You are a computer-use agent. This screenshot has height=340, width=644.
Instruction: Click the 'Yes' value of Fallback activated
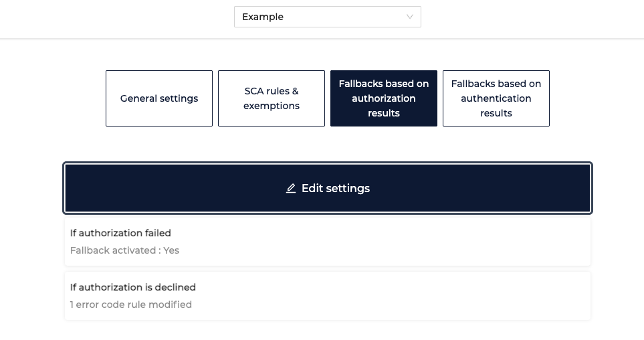[x=171, y=250]
